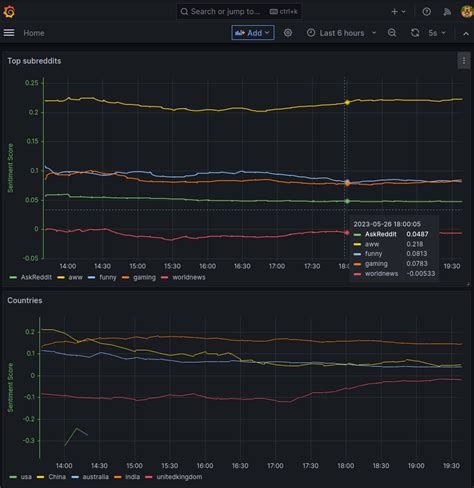Viewport: 474px width, 488px height.
Task: Zoom out time range magnifier icon
Action: click(392, 33)
